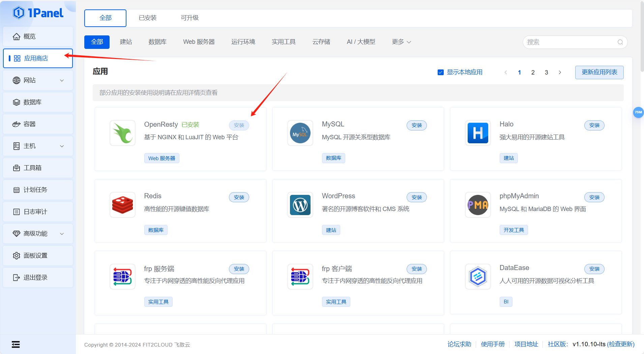Open the 更多 categories dropdown
The height and width of the screenshot is (354, 644).
click(401, 42)
